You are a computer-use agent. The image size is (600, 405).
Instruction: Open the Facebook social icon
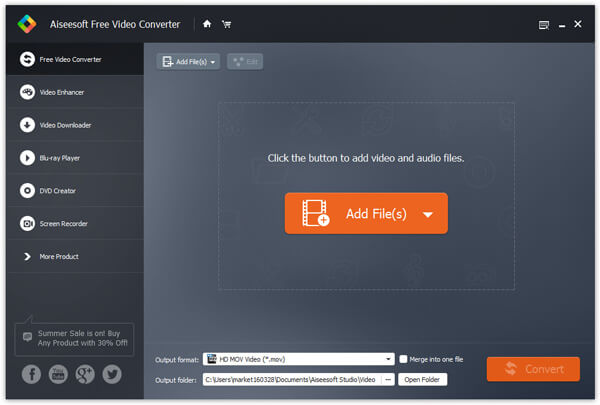pos(31,374)
